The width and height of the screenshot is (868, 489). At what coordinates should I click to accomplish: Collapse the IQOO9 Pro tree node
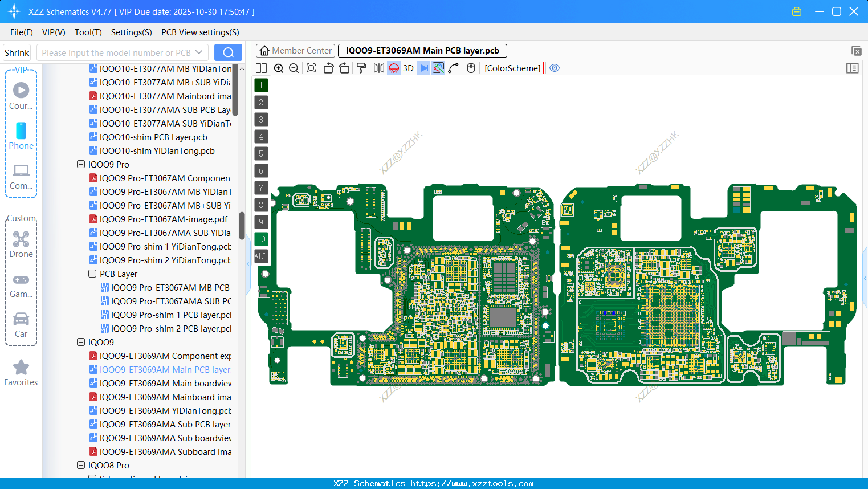tap(81, 164)
